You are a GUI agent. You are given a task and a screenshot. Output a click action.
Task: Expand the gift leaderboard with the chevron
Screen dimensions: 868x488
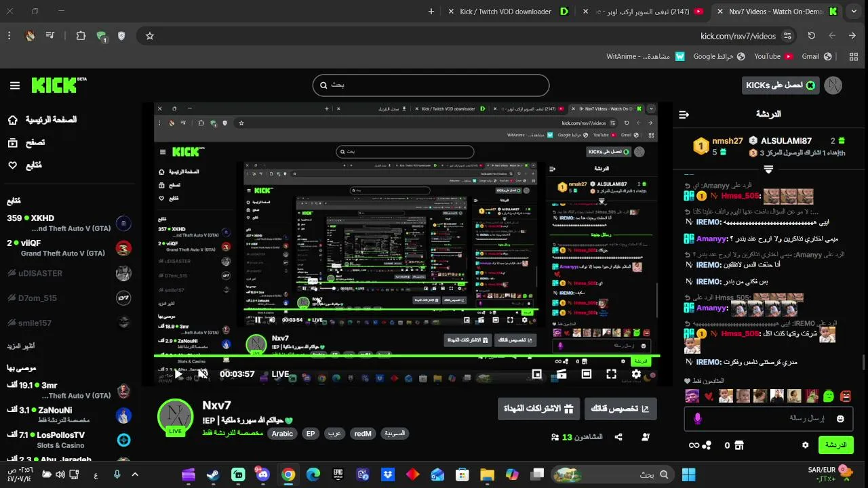click(768, 169)
